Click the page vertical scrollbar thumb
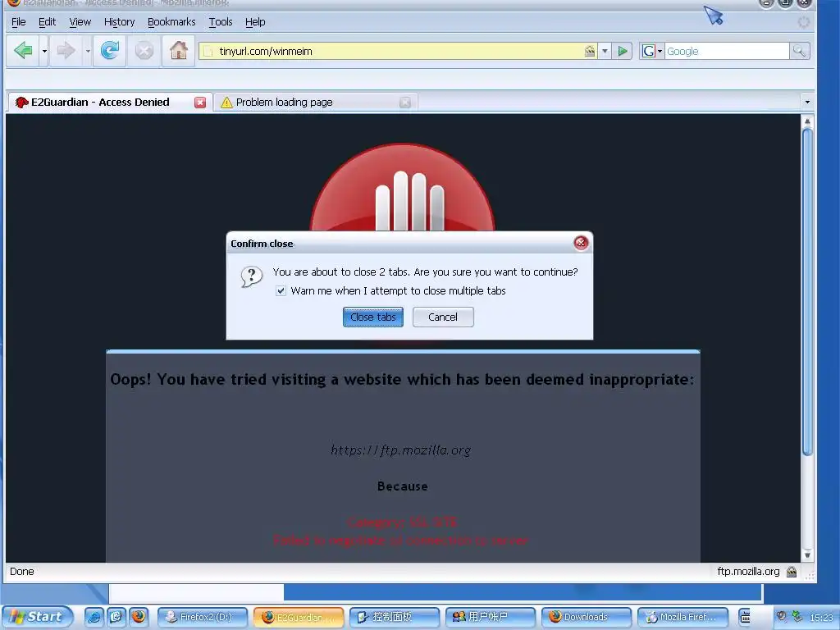 coord(807,292)
